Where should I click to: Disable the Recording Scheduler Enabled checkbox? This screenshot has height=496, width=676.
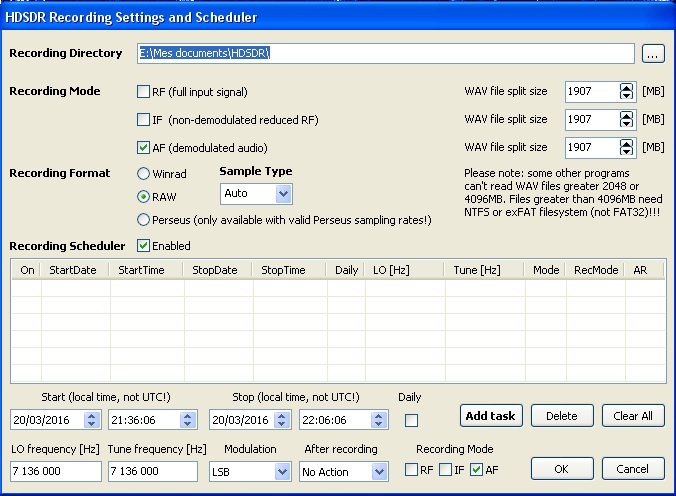coord(143,245)
